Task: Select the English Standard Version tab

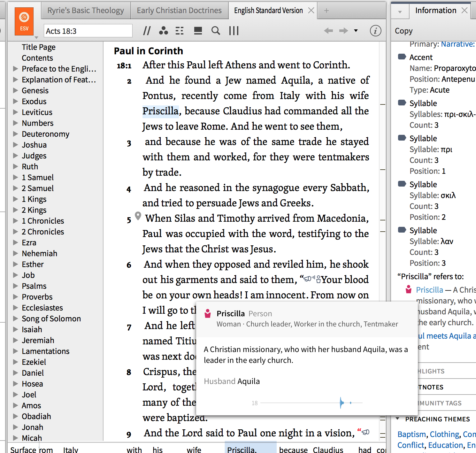Action: point(268,11)
